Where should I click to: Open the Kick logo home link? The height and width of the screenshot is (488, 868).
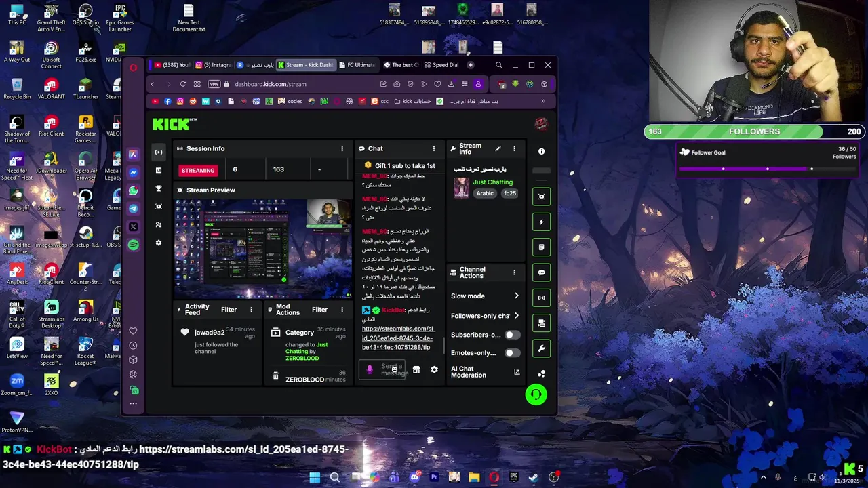(x=174, y=124)
